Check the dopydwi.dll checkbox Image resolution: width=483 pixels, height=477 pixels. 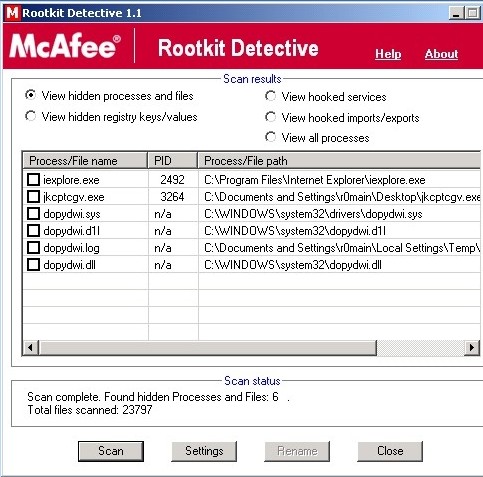[x=33, y=265]
